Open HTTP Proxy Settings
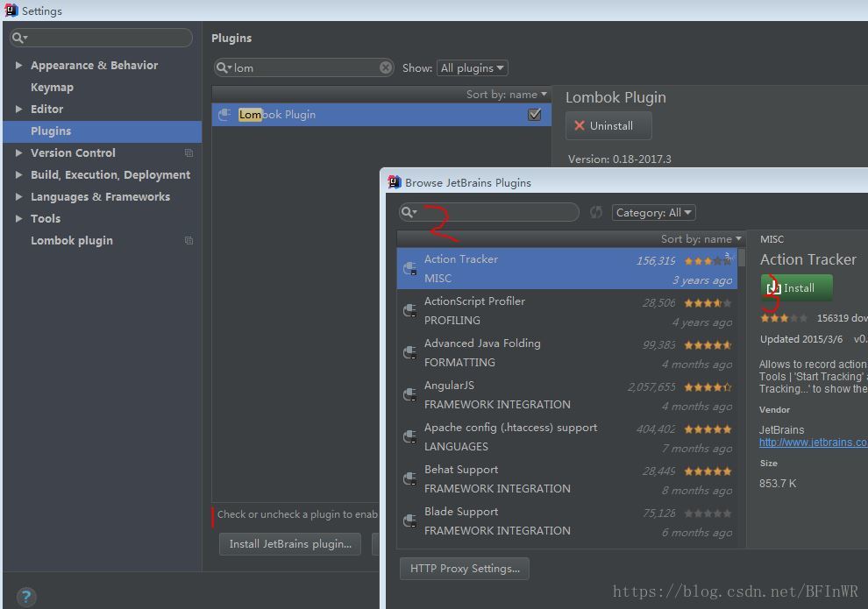The width and height of the screenshot is (868, 609). [x=465, y=569]
